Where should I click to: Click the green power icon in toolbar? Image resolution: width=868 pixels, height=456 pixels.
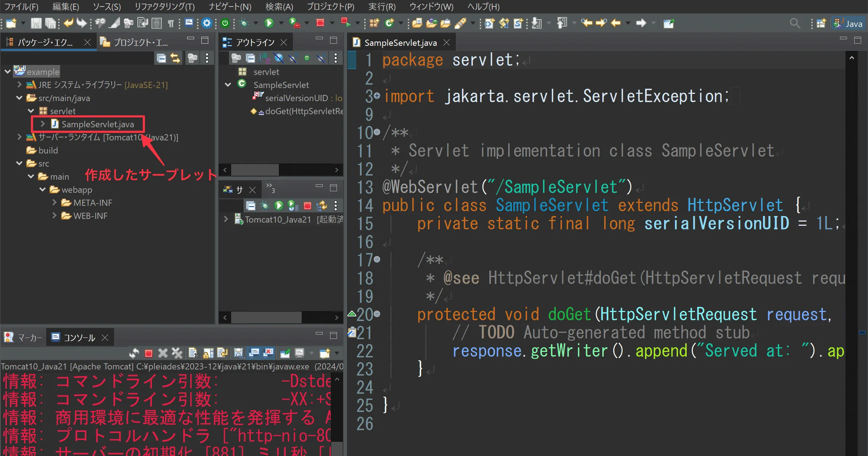click(225, 23)
